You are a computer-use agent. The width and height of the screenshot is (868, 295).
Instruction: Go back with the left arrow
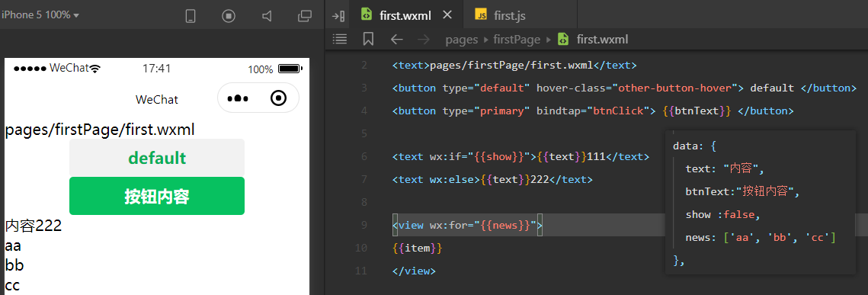click(x=397, y=40)
